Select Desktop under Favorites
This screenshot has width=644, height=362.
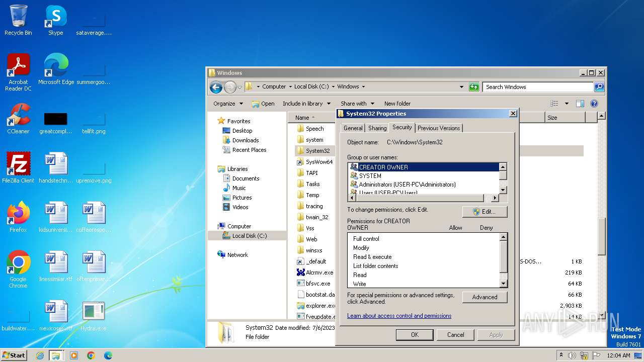pos(242,131)
